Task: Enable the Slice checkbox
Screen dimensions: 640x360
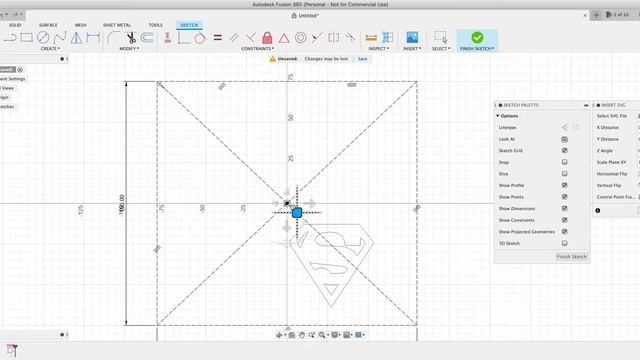Action: 564,173
